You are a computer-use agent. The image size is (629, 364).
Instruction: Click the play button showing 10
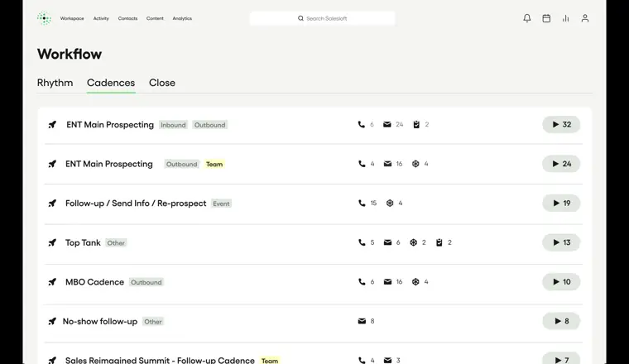561,282
